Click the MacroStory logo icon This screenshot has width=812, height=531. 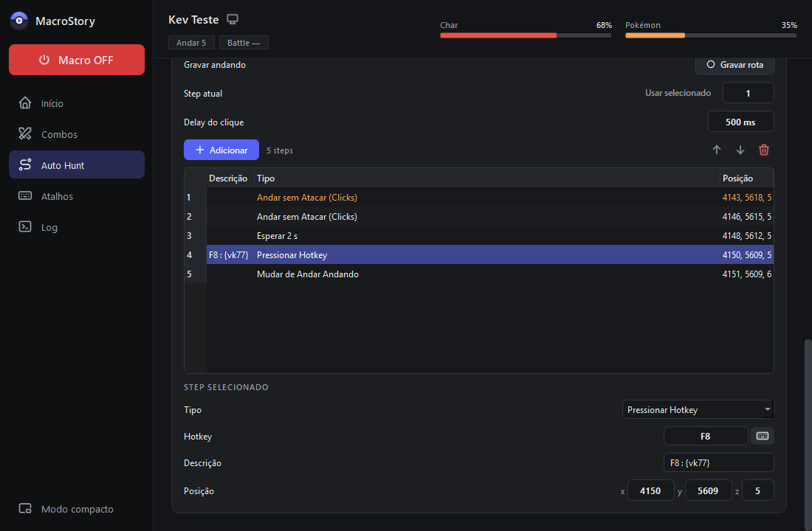tap(19, 21)
